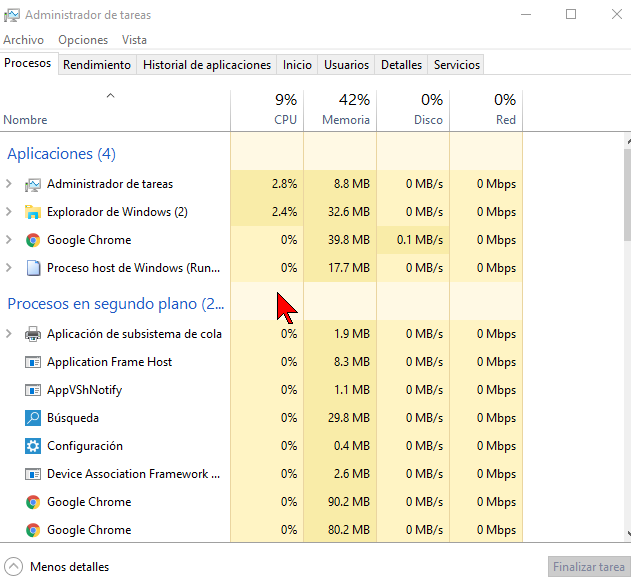
Task: Expand the Google Chrome application row
Action: click(8, 240)
